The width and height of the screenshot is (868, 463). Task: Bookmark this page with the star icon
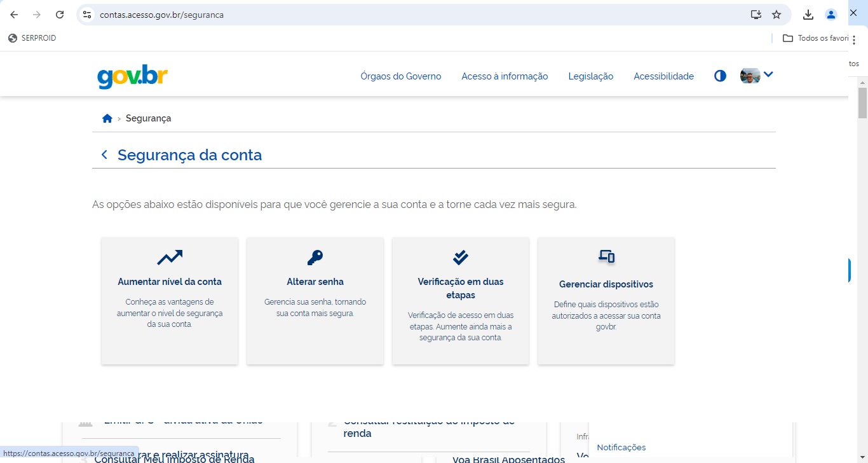pos(776,15)
